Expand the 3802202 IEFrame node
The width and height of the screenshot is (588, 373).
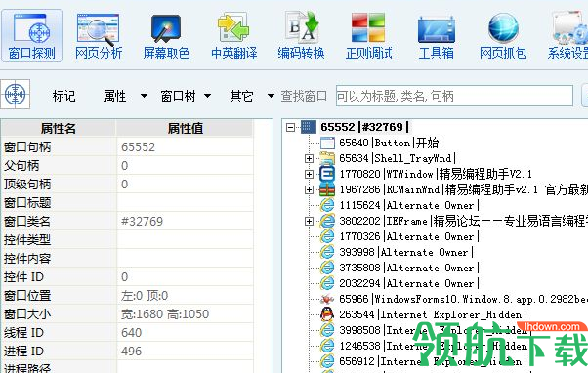(x=309, y=222)
